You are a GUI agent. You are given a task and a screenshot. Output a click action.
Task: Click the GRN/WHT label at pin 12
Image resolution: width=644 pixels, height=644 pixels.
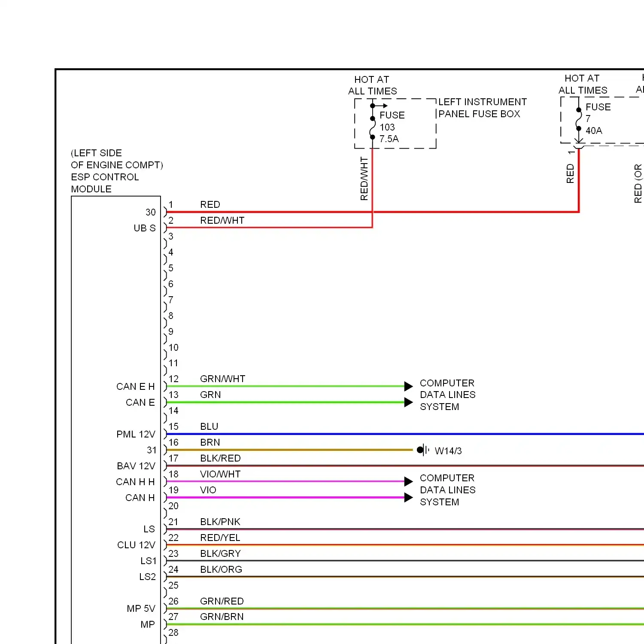(x=222, y=379)
